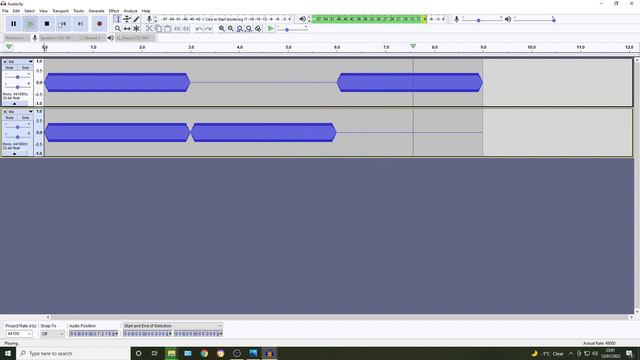Open the Start and End of Selection dropdown

(x=173, y=326)
